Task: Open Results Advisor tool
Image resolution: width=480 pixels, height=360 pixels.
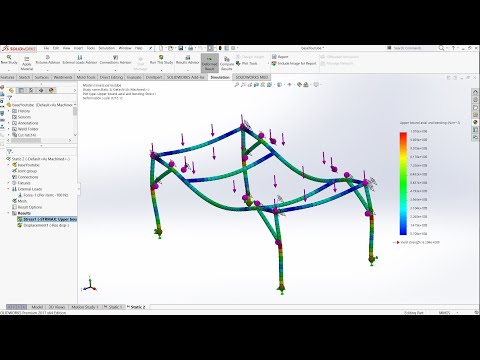Action: click(187, 60)
